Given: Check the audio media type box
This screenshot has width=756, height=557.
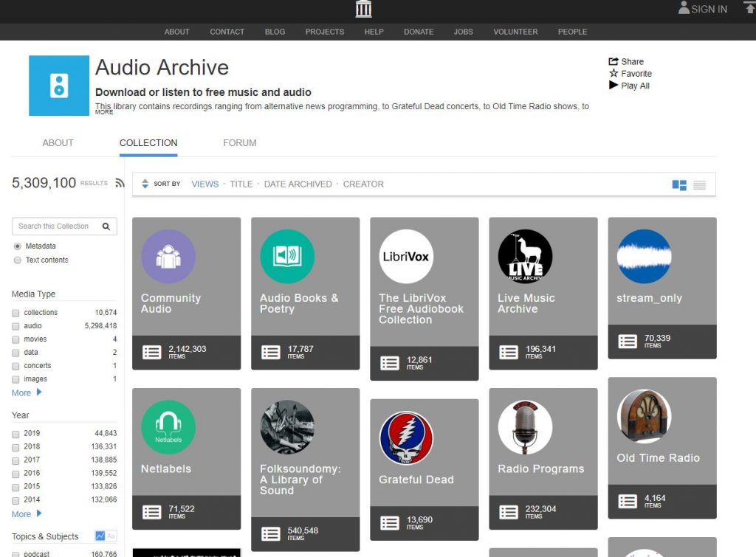Looking at the screenshot, I should pos(16,326).
